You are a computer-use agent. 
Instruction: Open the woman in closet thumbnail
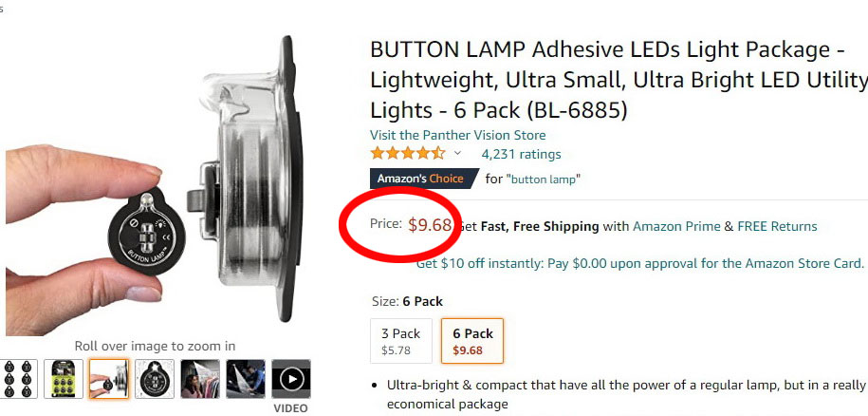pyautogui.click(x=200, y=379)
